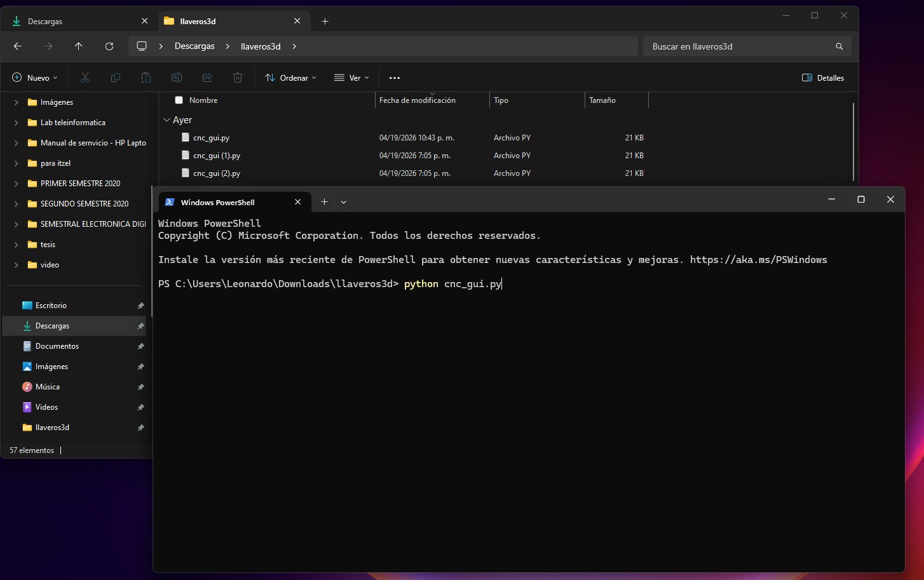Image resolution: width=924 pixels, height=580 pixels.
Task: Open the Ver view options dropdown
Action: 351,78
